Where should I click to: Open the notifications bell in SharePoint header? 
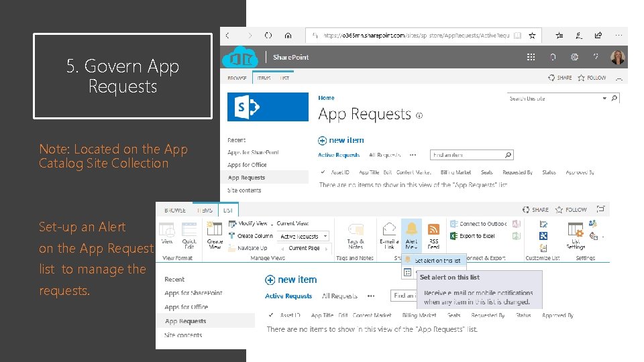point(553,57)
